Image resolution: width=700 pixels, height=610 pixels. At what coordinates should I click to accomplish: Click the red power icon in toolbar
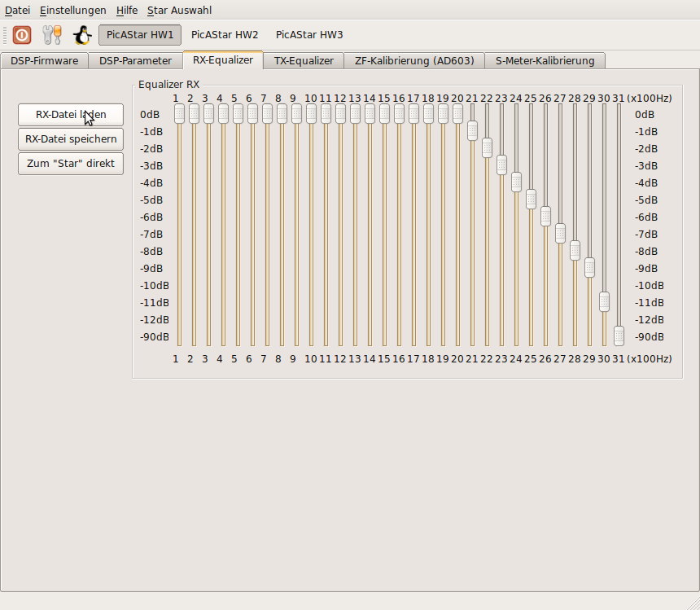click(22, 35)
